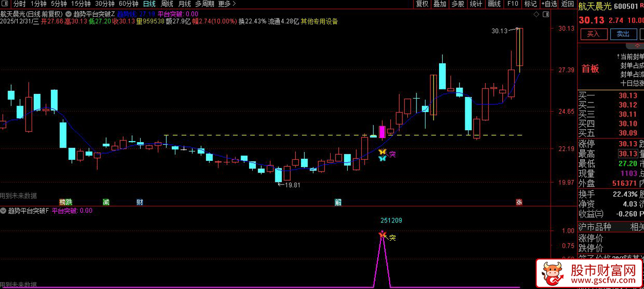Click the 跌 info marker
The height and width of the screenshot is (289, 644).
(x=69, y=202)
